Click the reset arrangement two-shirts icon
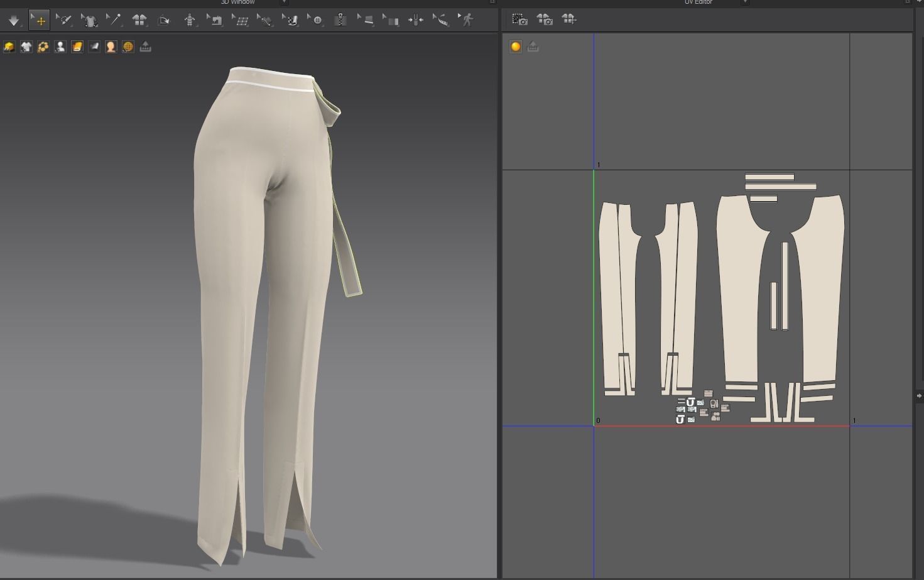The height and width of the screenshot is (580, 924). coord(139,20)
